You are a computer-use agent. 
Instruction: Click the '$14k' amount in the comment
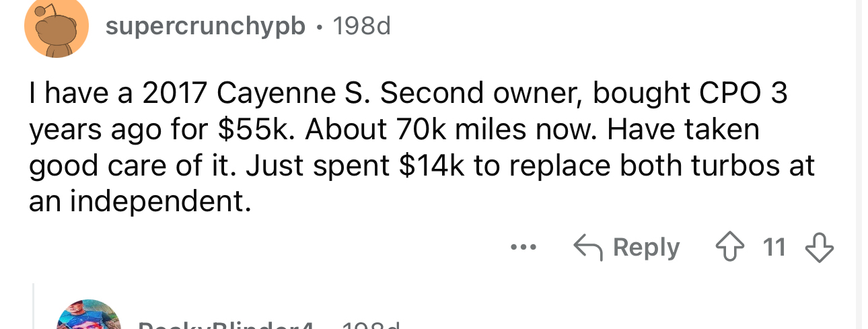(x=431, y=166)
